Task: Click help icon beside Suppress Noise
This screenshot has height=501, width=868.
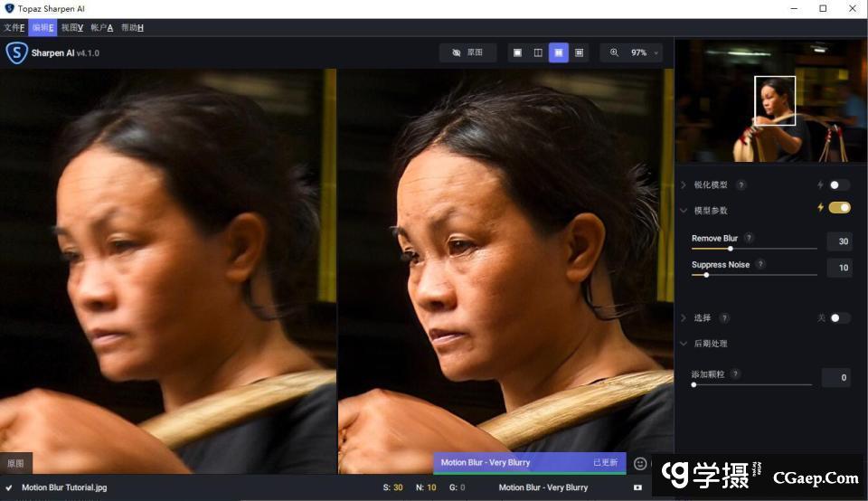Action: 760,265
